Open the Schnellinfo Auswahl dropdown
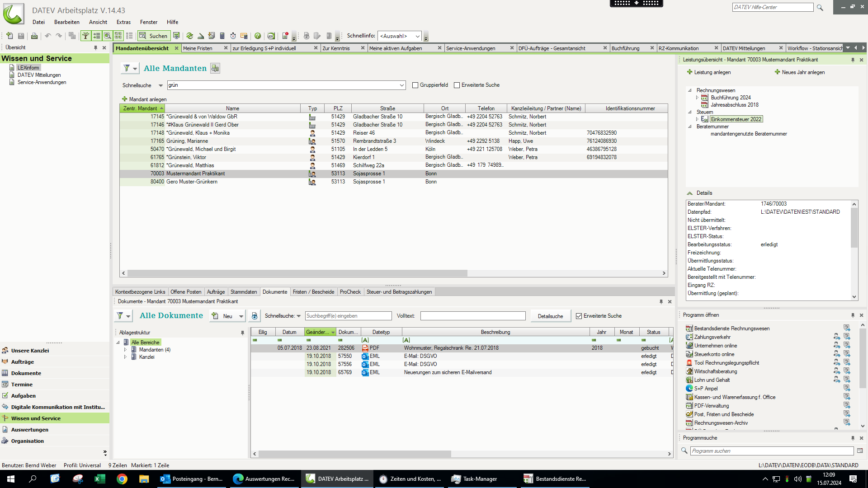Screen dimensions: 868x488 point(417,36)
